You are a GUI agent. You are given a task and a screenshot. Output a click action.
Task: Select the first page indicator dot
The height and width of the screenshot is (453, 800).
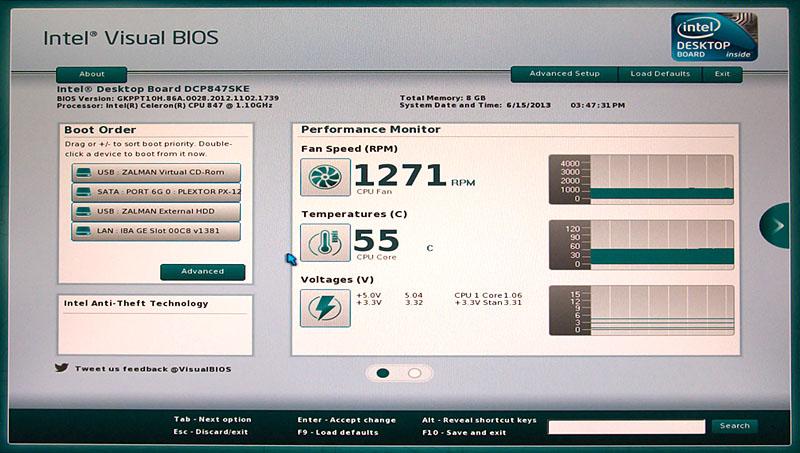pyautogui.click(x=383, y=373)
